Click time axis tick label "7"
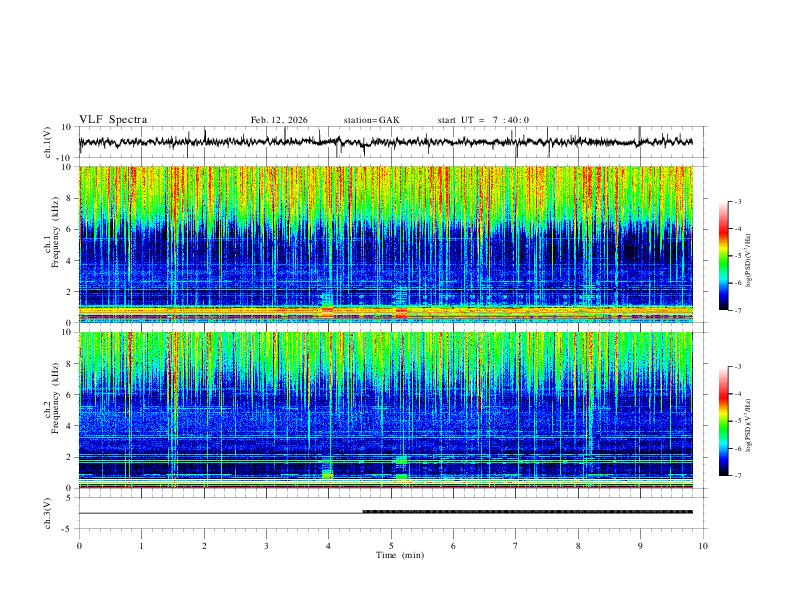 [x=516, y=546]
